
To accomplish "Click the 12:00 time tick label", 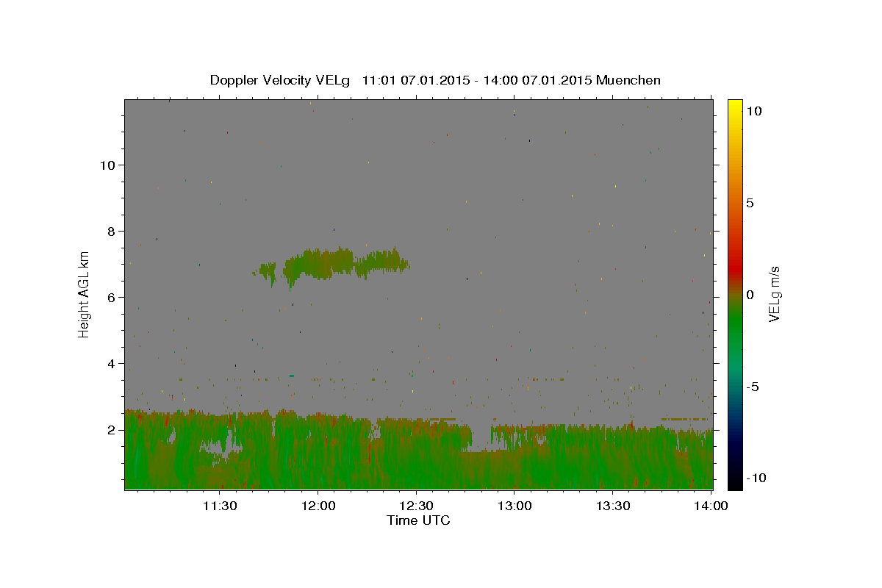I will 318,506.
